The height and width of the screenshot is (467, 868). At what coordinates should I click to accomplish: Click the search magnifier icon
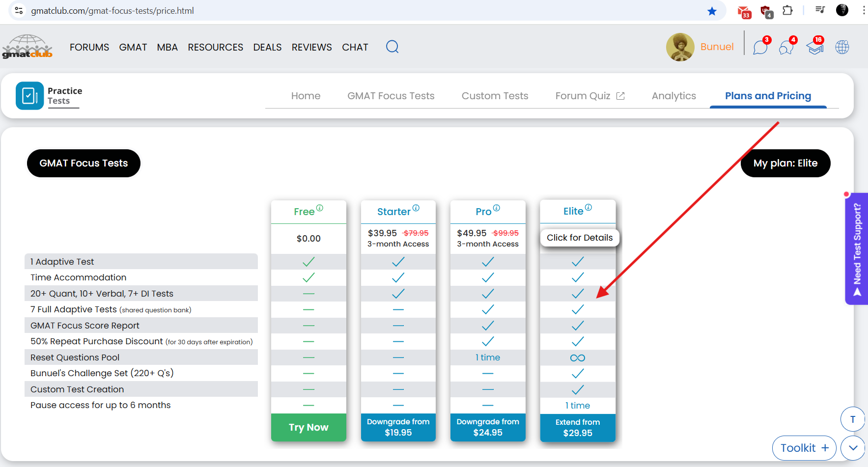[392, 47]
